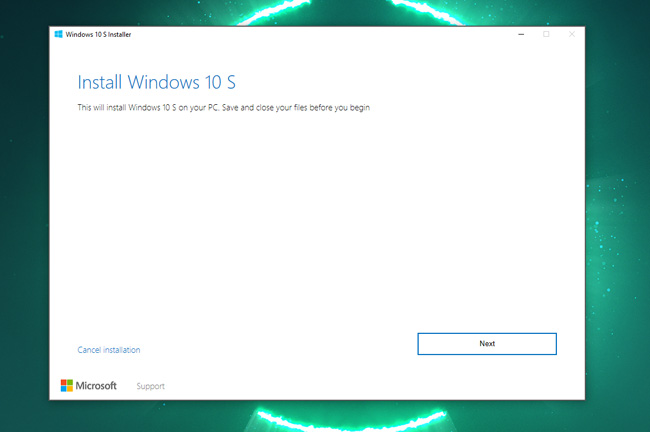Click the glowing wallpaper below the installer window
Image resolution: width=650 pixels, height=432 pixels.
[320, 415]
